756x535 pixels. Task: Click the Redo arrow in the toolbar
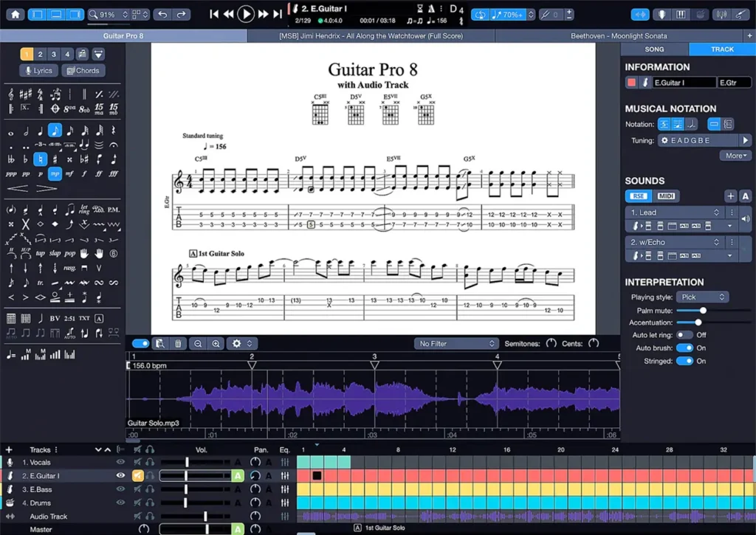181,15
